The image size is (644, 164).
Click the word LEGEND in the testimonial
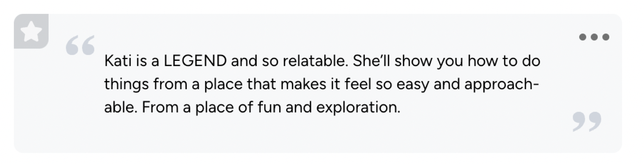click(x=195, y=61)
